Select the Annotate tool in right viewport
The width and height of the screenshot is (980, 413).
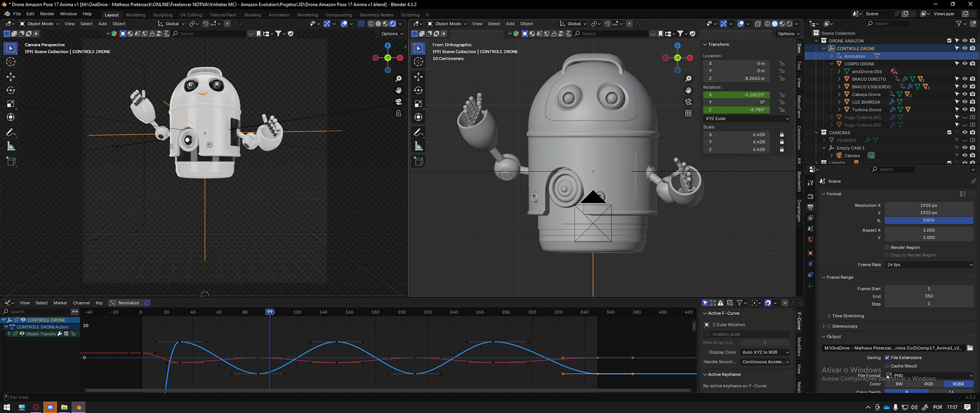(419, 133)
